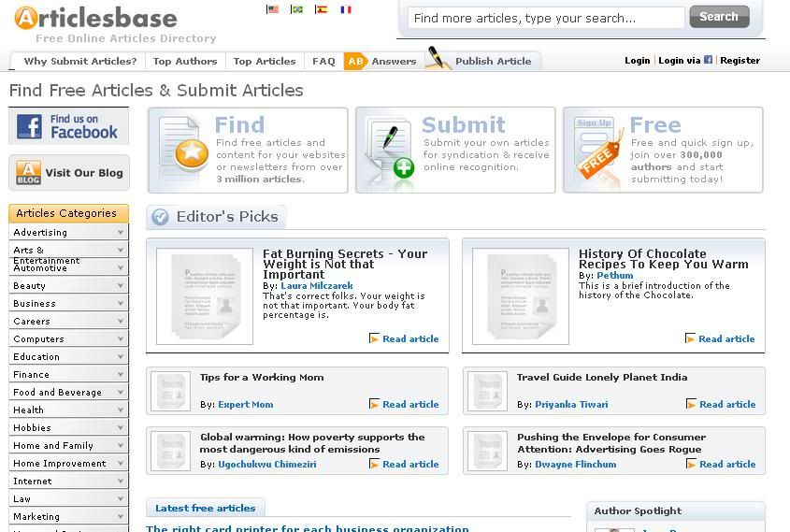This screenshot has width=790, height=532.
Task: Click the Register link
Action: [740, 61]
